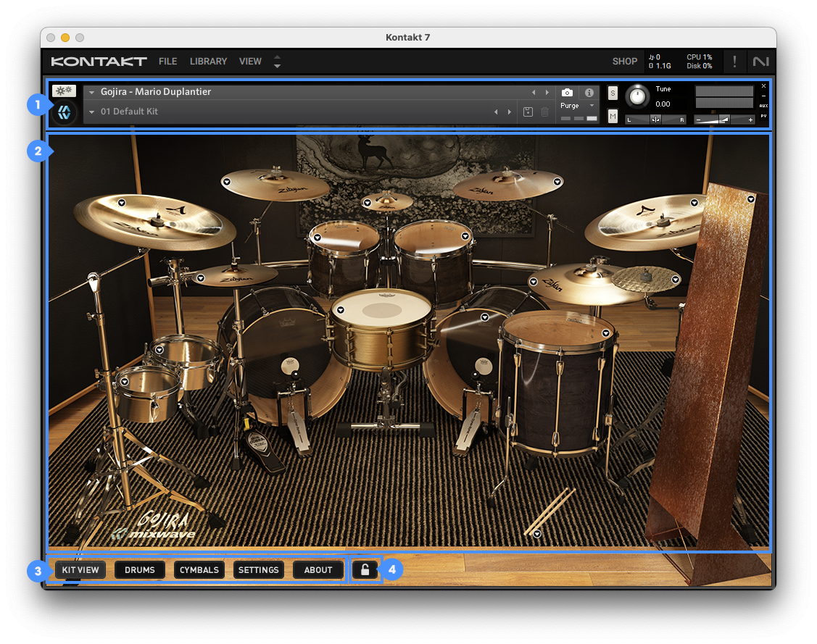Screen dimensions: 817x644
Task: Toggle the PV button on instrument header
Action: (x=763, y=116)
